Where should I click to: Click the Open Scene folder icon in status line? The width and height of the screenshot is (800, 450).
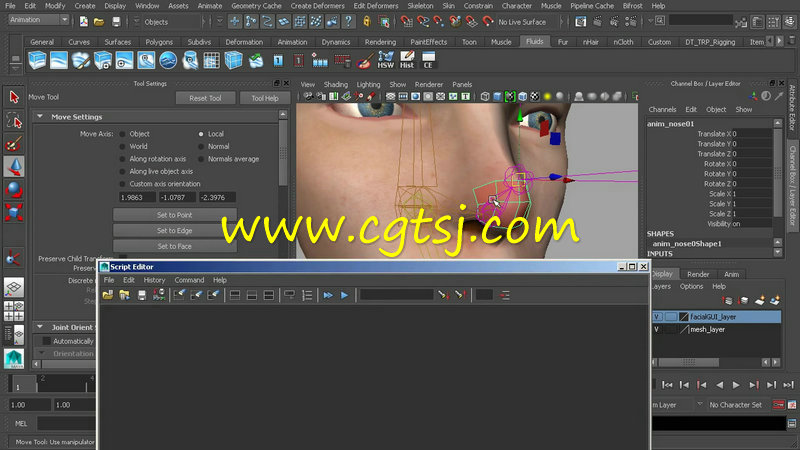click(99, 22)
